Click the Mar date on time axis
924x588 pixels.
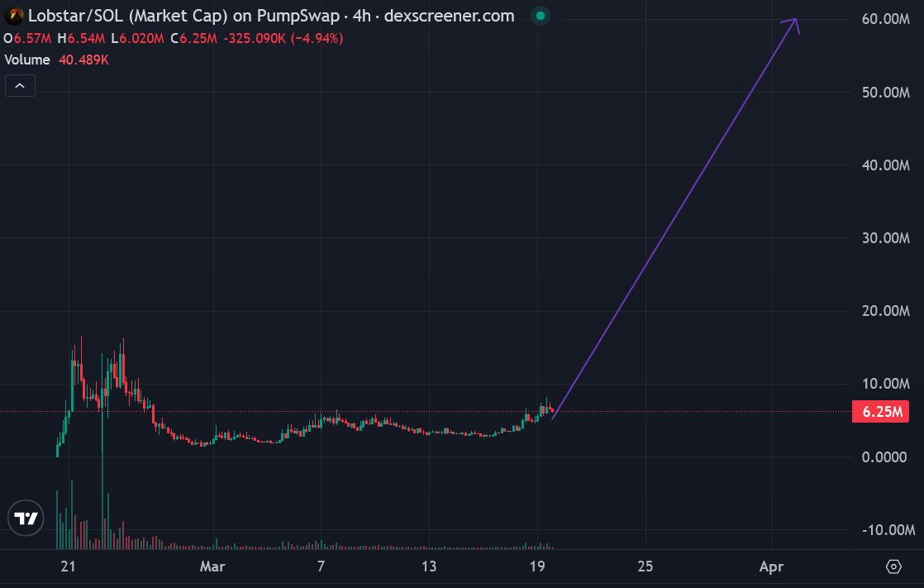(x=212, y=566)
